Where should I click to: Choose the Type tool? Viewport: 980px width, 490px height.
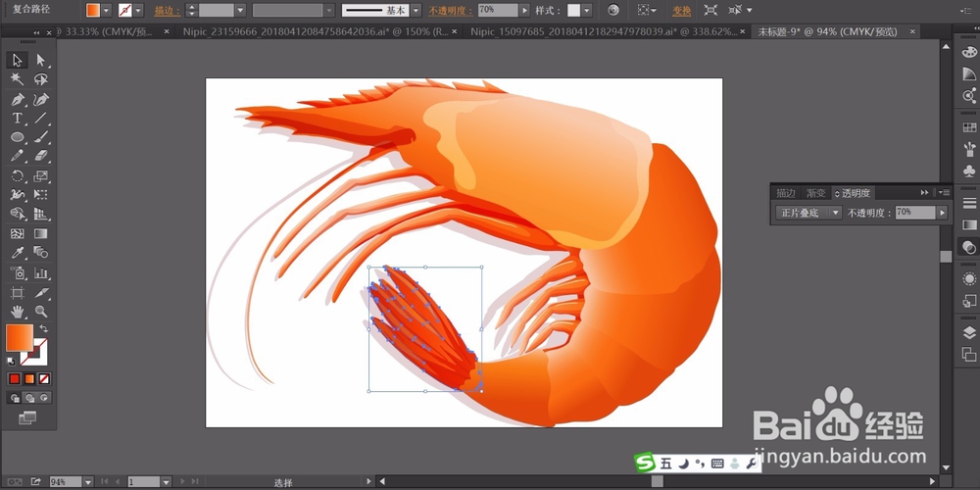coord(17,119)
